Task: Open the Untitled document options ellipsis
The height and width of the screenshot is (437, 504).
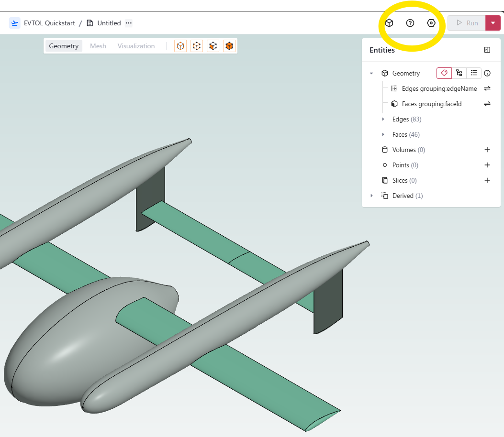Action: pos(128,23)
